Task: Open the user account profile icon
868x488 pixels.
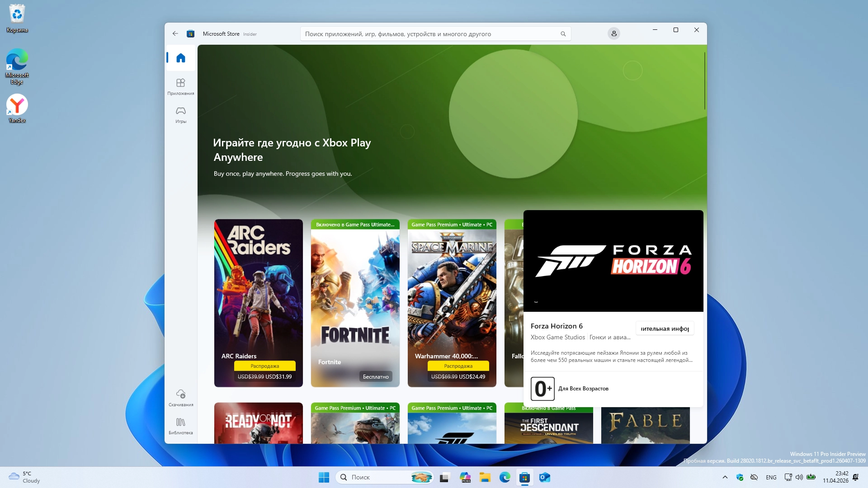Action: pos(613,33)
